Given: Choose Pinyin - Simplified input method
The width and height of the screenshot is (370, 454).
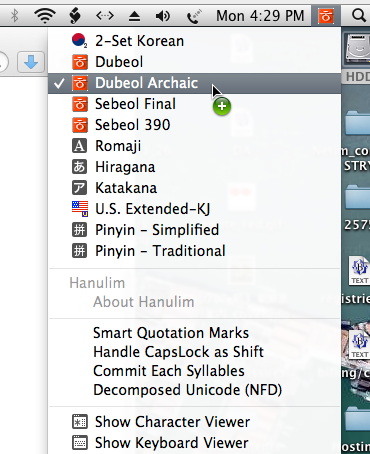Looking at the screenshot, I should coord(195,230).
